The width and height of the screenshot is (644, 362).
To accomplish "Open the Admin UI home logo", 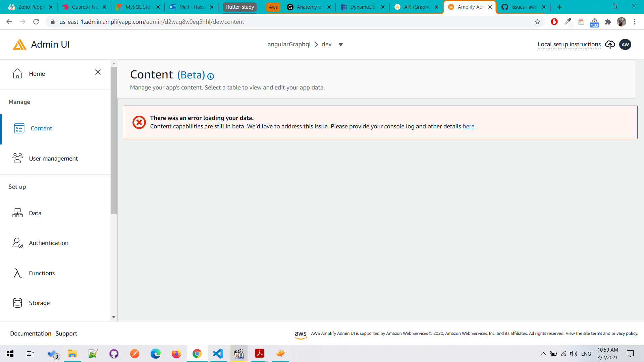I will (x=40, y=44).
